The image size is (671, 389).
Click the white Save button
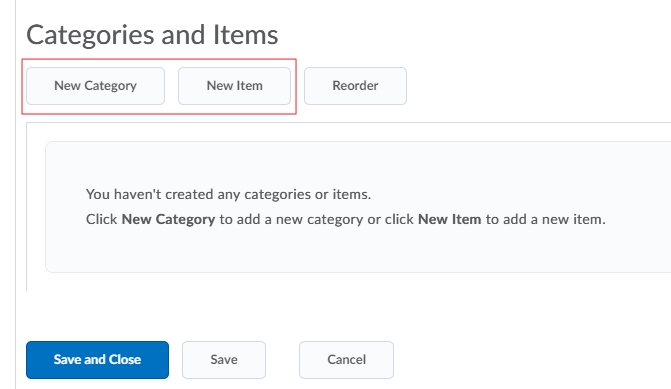point(224,359)
